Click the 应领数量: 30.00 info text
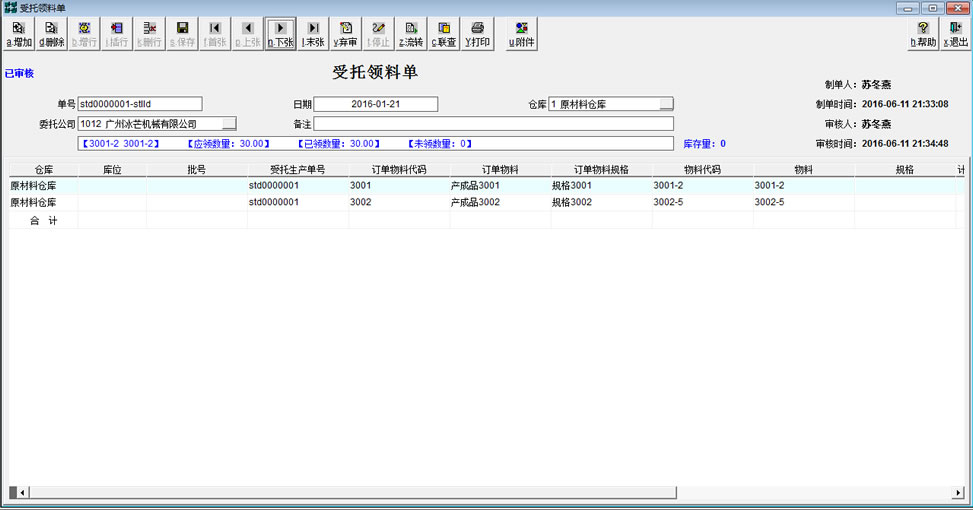Image resolution: width=973 pixels, height=510 pixels. (228, 144)
